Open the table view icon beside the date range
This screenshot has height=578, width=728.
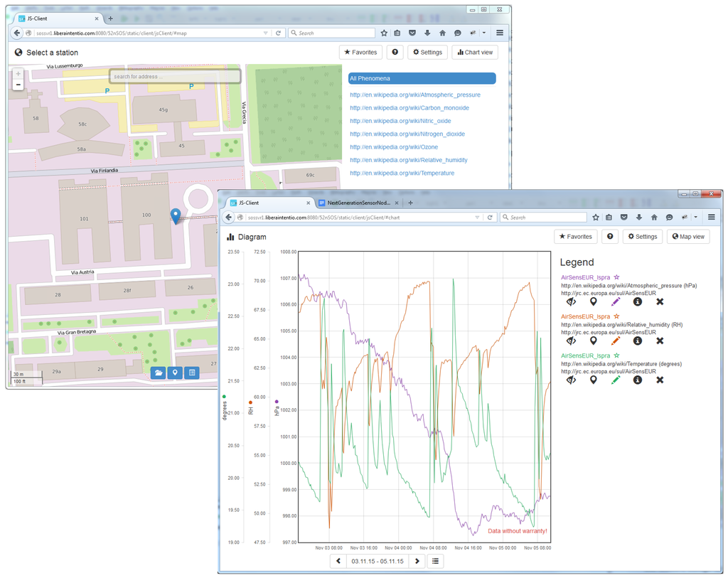click(x=436, y=561)
